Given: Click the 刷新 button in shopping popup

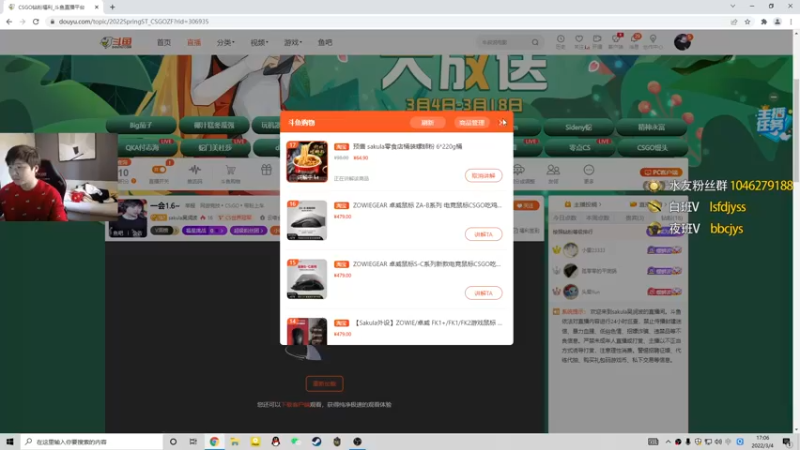Looking at the screenshot, I should tap(428, 123).
